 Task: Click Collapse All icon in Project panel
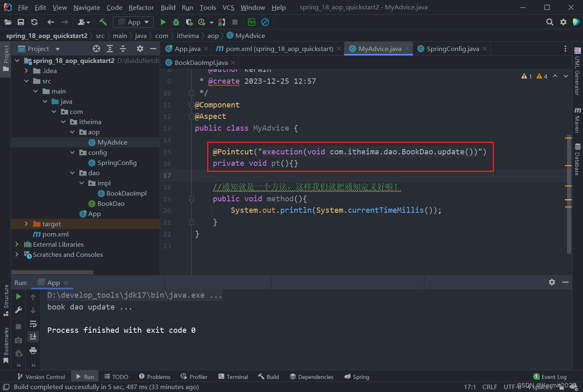tap(123, 49)
